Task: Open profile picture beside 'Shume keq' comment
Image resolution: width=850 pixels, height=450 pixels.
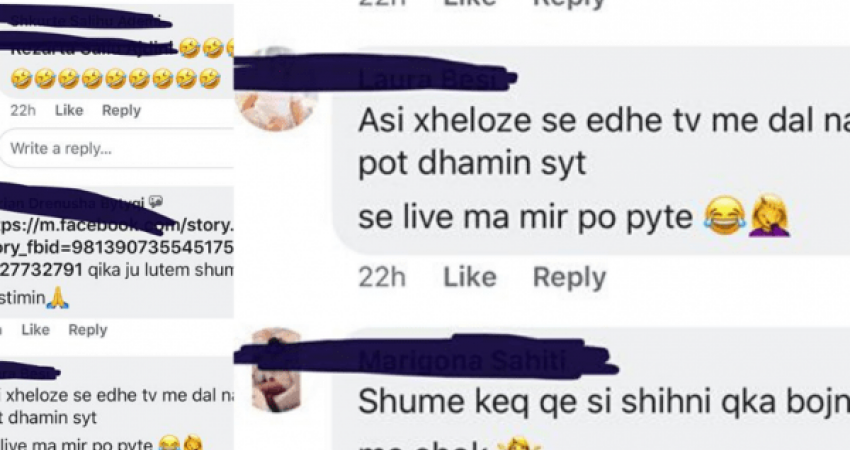Action: point(276,370)
